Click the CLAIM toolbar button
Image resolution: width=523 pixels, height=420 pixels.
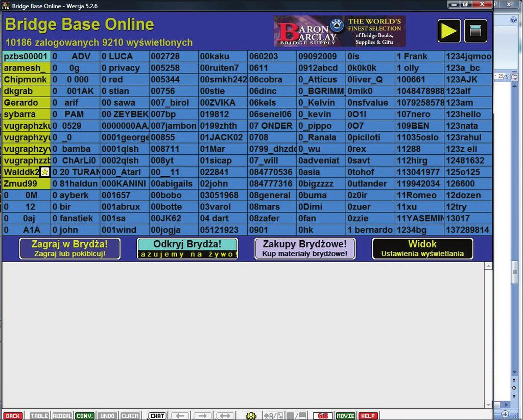130,416
